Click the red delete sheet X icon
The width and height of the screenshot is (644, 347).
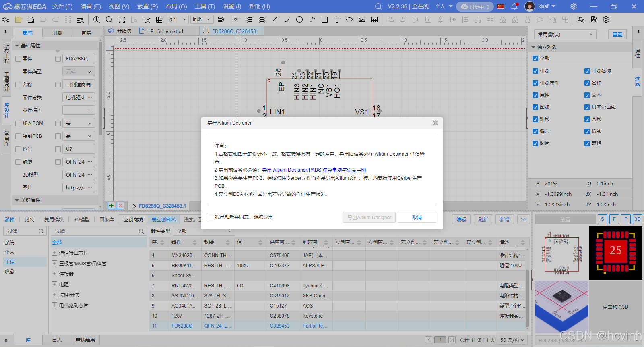point(120,206)
